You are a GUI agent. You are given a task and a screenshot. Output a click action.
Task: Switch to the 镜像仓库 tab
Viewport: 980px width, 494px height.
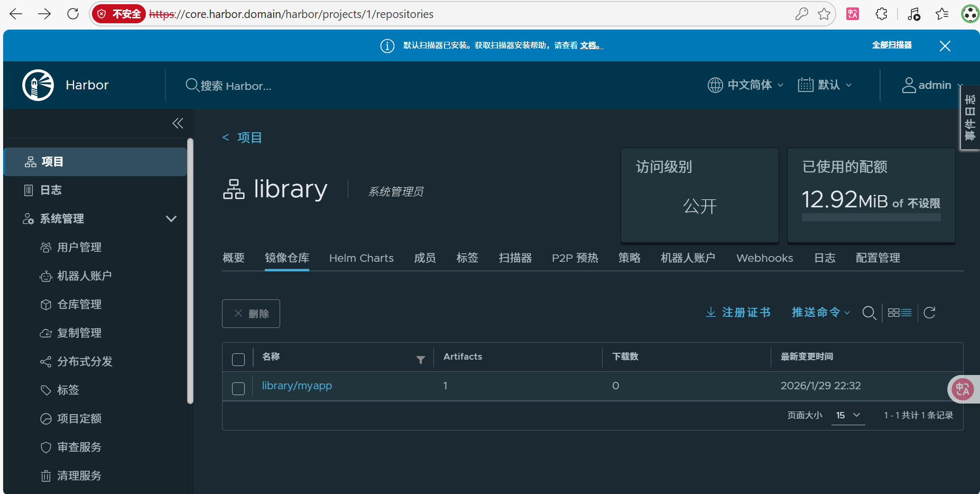click(287, 258)
